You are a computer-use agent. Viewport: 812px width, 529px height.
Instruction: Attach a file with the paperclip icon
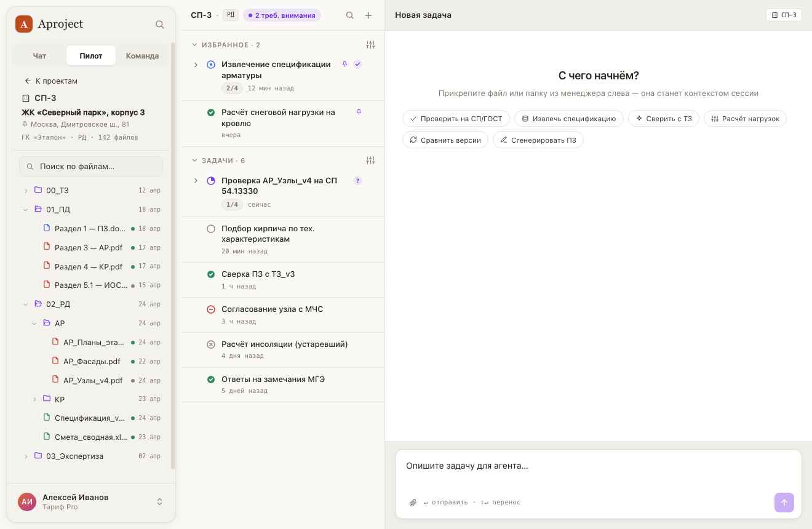pyautogui.click(x=413, y=503)
